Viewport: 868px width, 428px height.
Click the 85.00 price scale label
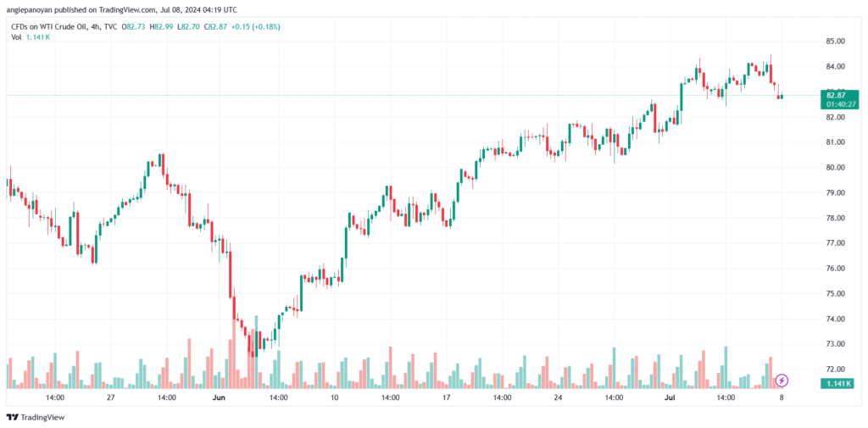tap(836, 42)
